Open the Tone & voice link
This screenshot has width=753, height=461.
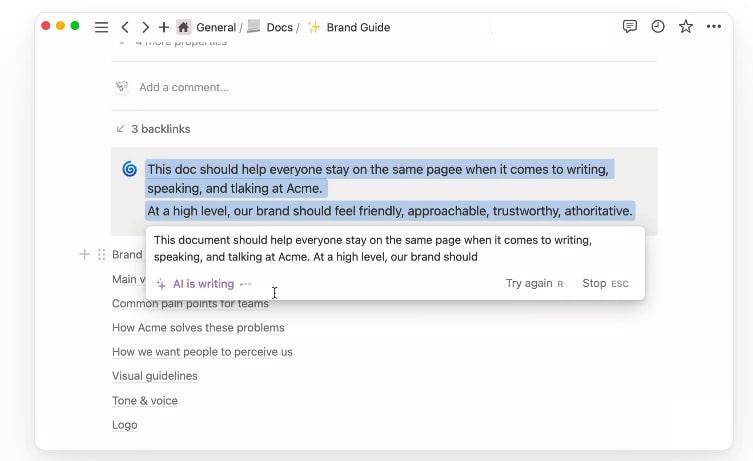(x=145, y=400)
